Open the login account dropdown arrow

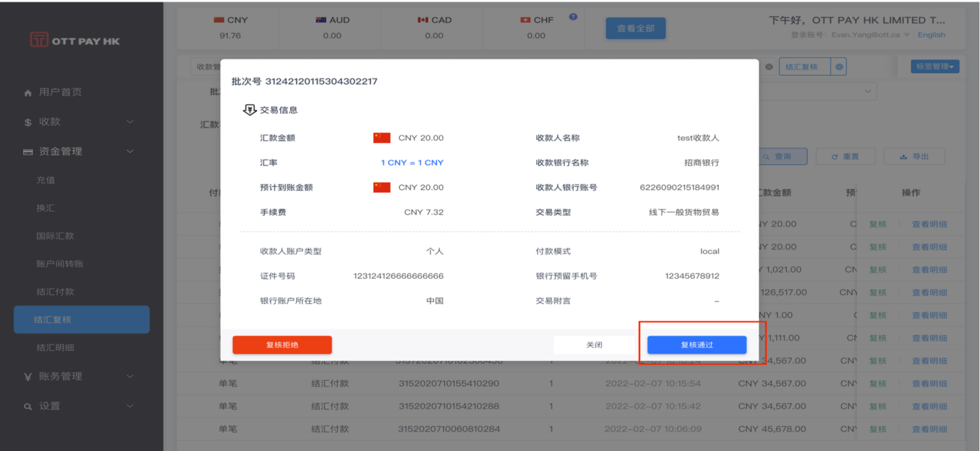(x=907, y=35)
